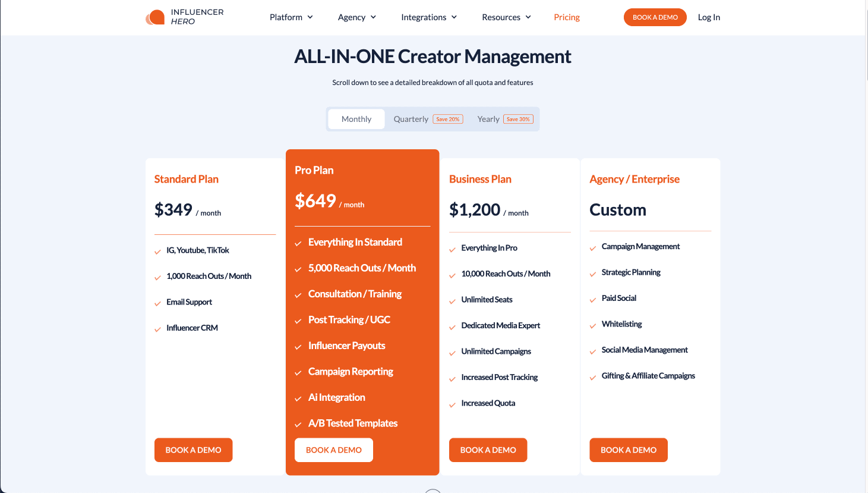Image resolution: width=868 pixels, height=493 pixels.
Task: Click the Standard Plan title
Action: [187, 179]
